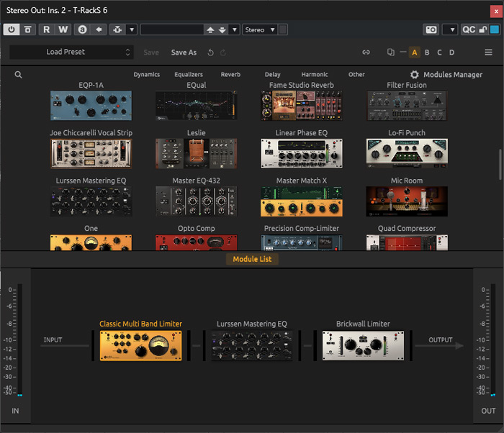The width and height of the screenshot is (504, 433).
Task: Toggle the Module List panel button
Action: pyautogui.click(x=252, y=259)
